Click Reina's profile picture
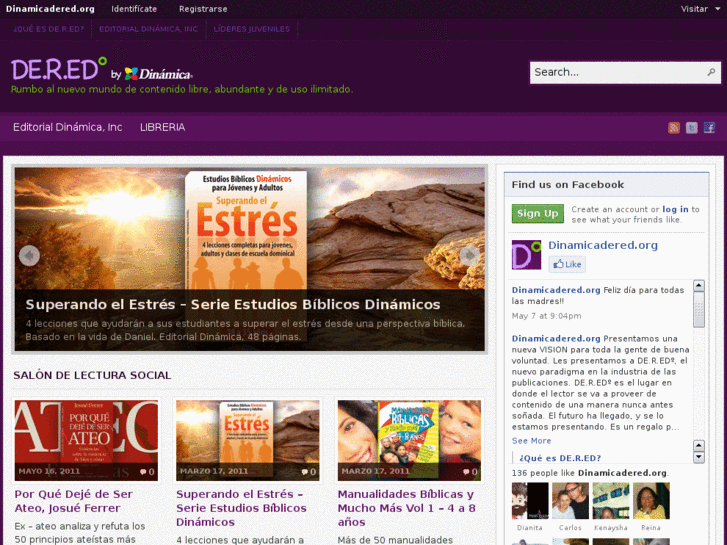Image resolution: width=727 pixels, height=545 pixels. [651, 500]
